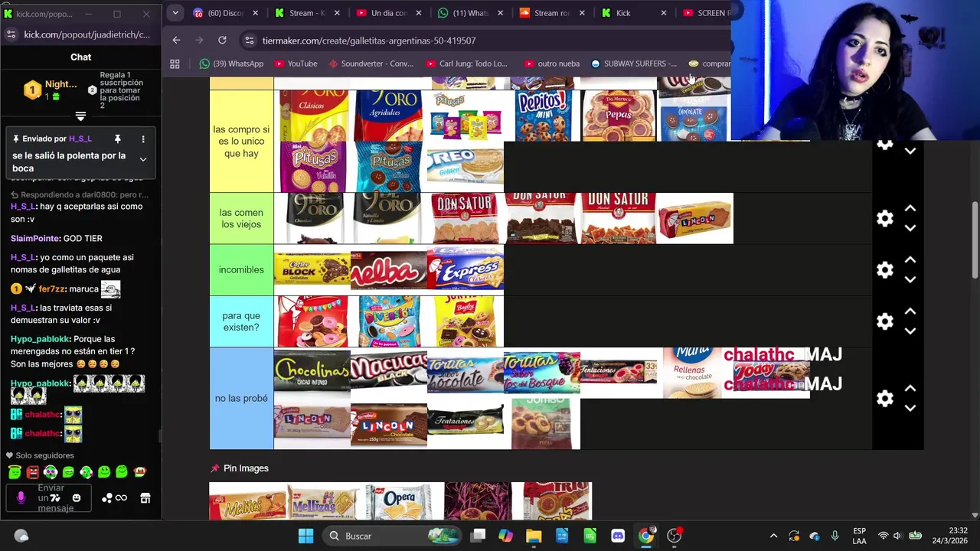This screenshot has height=551, width=980.
Task: Select the 'las compro si es lo unico que hay' label
Action: tap(241, 142)
